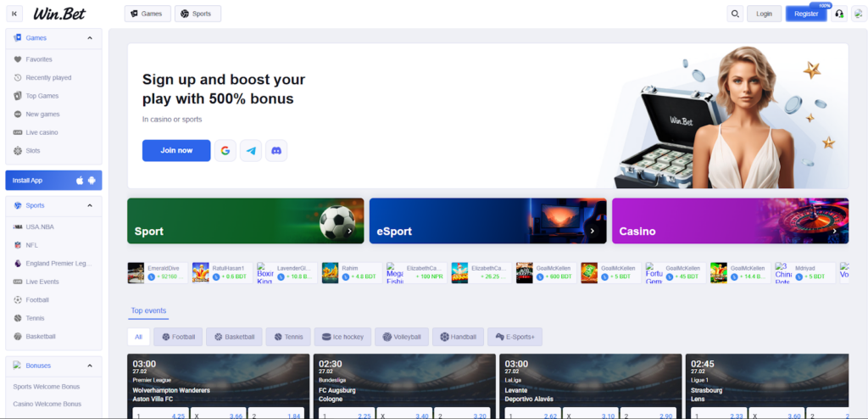The image size is (868, 419).
Task: Open Strasbourg vs Lens event card
Action: point(767,386)
